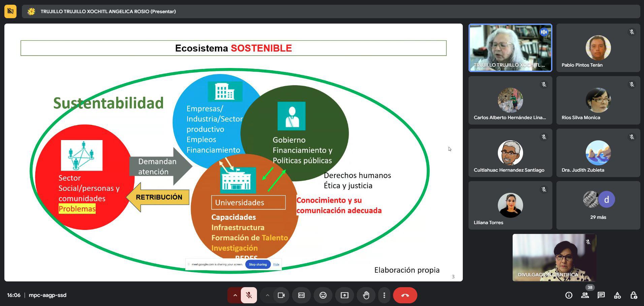Click muted mic icon on Cuitlahuac tile

tap(544, 137)
